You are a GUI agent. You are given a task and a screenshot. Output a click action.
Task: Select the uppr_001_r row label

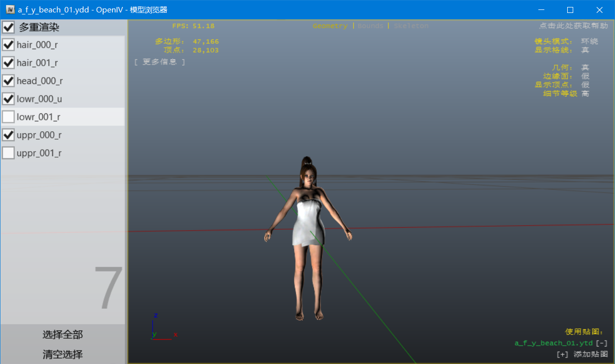point(39,153)
